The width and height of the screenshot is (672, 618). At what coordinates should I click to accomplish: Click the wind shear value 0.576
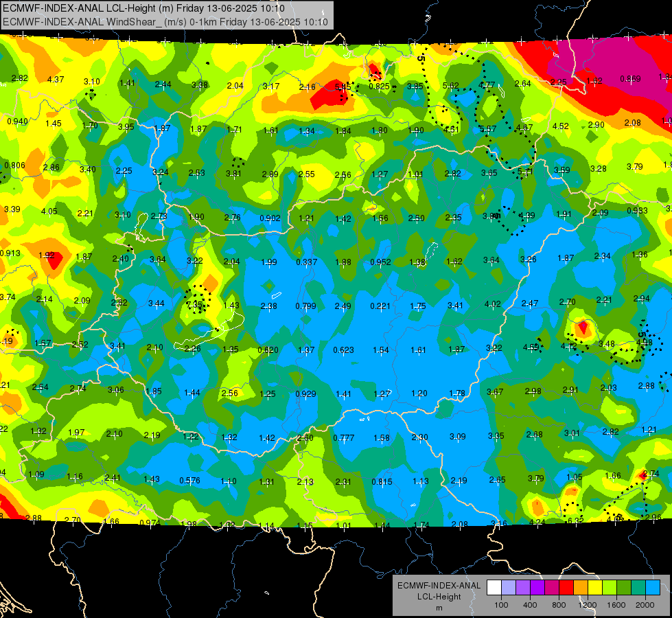point(190,481)
